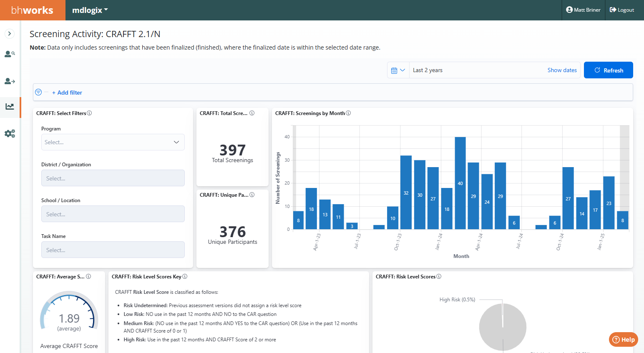This screenshot has width=644, height=353.
Task: Click the filter circle icon
Action: pyautogui.click(x=38, y=92)
